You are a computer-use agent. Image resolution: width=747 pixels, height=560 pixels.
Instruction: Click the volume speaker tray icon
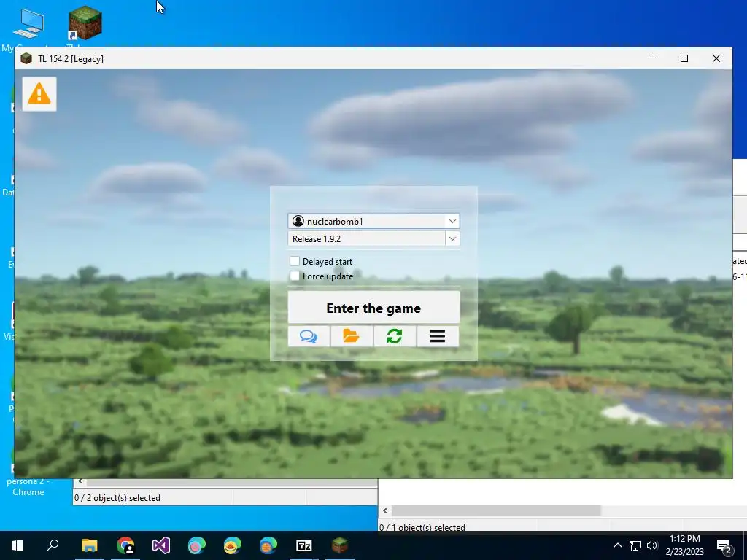tap(652, 545)
